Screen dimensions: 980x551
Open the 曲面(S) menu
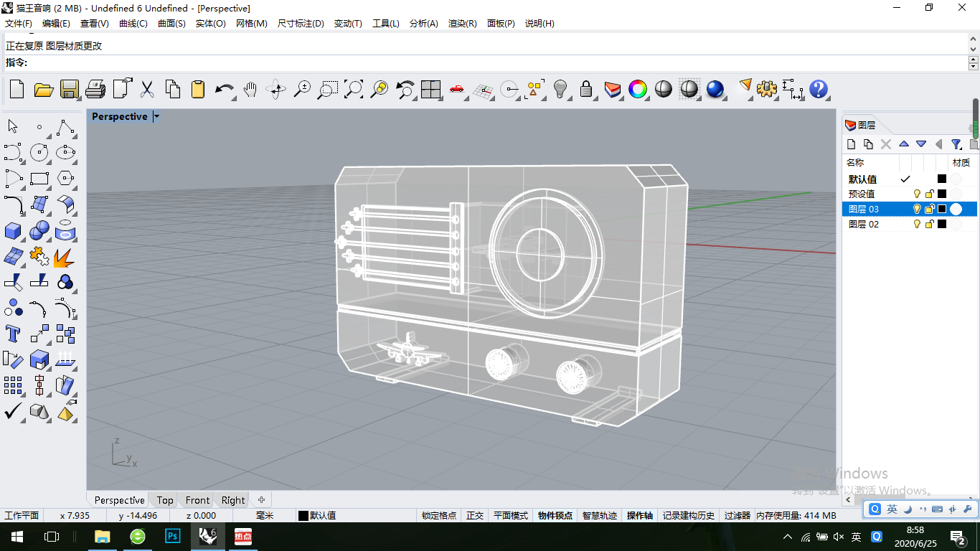171,23
